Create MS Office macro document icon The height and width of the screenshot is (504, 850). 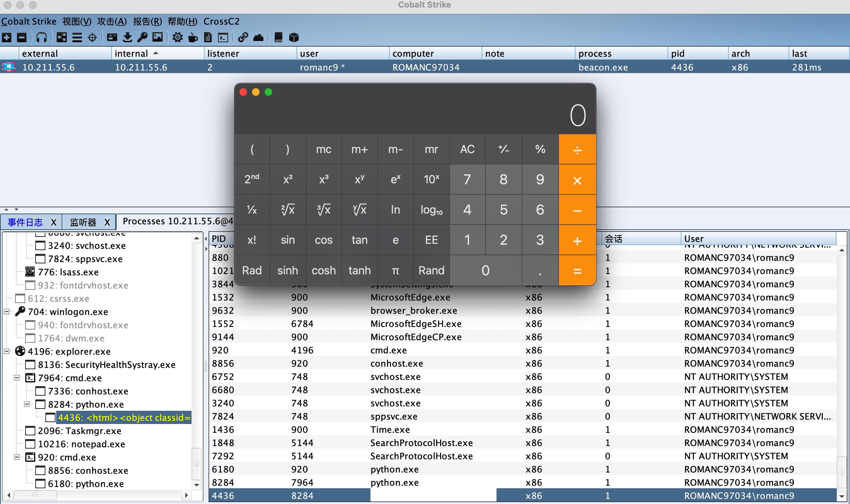coord(208,37)
